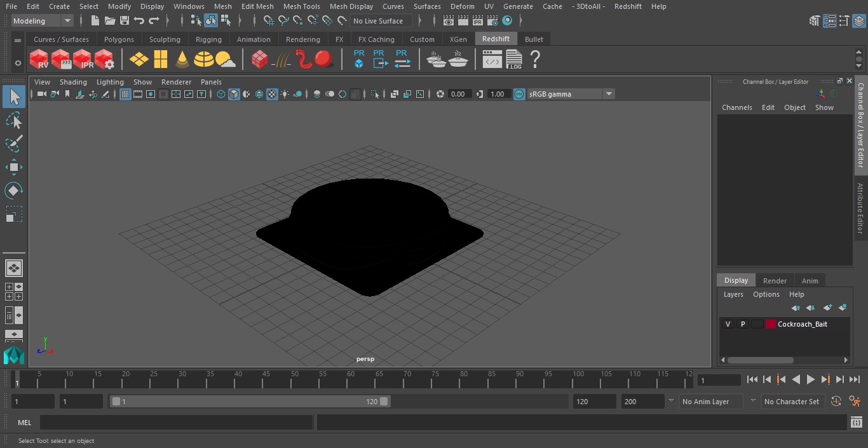Image resolution: width=868 pixels, height=448 pixels.
Task: Choose the Scale tool
Action: pyautogui.click(x=14, y=214)
